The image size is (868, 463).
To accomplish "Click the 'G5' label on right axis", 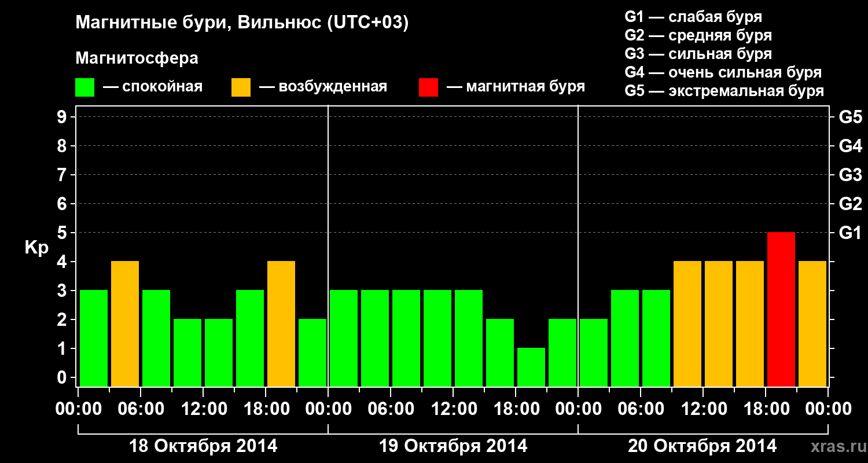I will (850, 117).
